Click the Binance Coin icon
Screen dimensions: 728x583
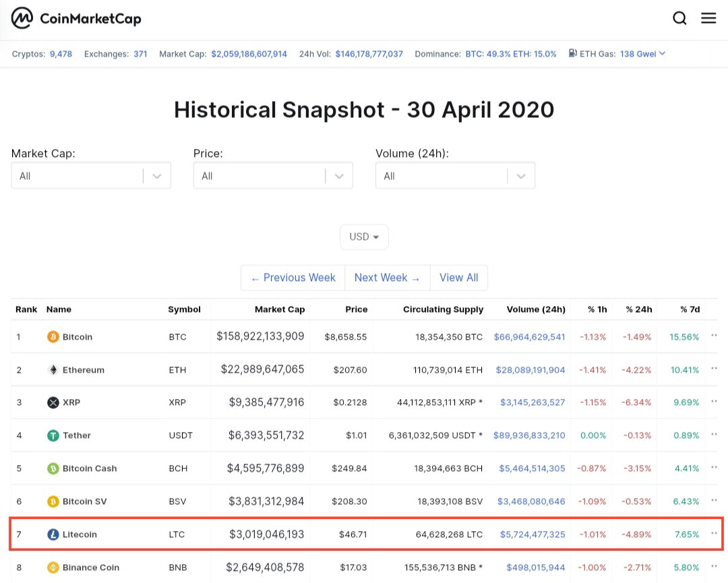coord(53,567)
